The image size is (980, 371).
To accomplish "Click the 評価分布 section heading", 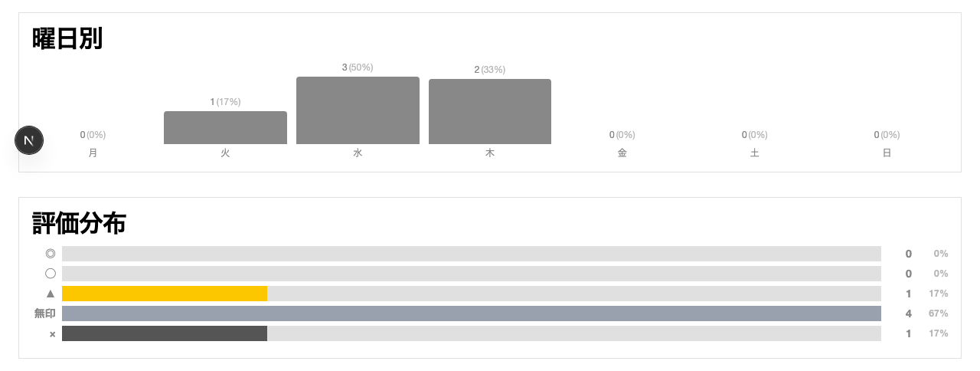I will [79, 224].
